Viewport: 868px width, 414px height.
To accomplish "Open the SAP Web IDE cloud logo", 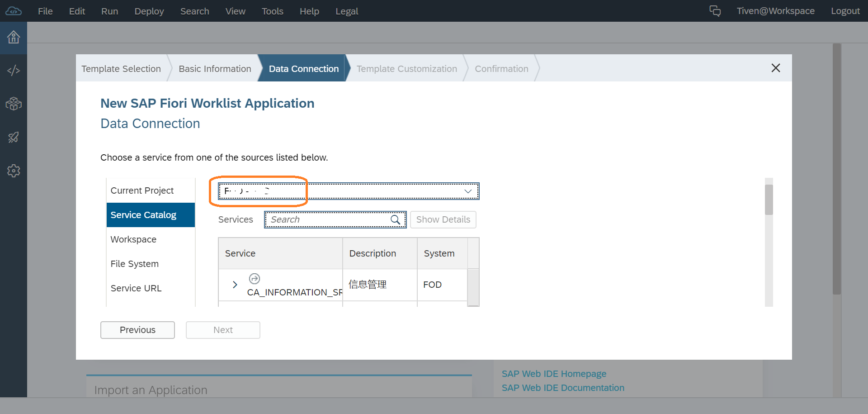I will pos(14,11).
